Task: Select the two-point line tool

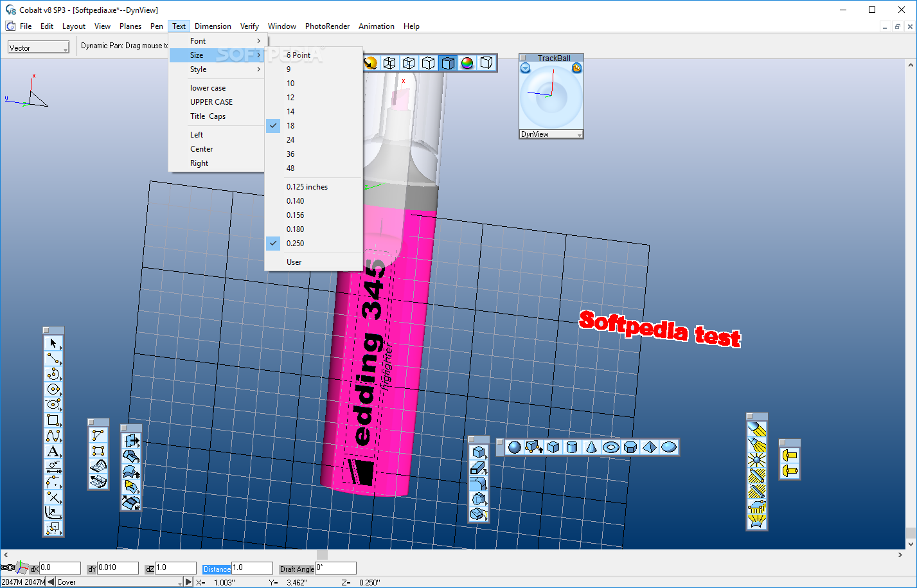Action: 53,359
